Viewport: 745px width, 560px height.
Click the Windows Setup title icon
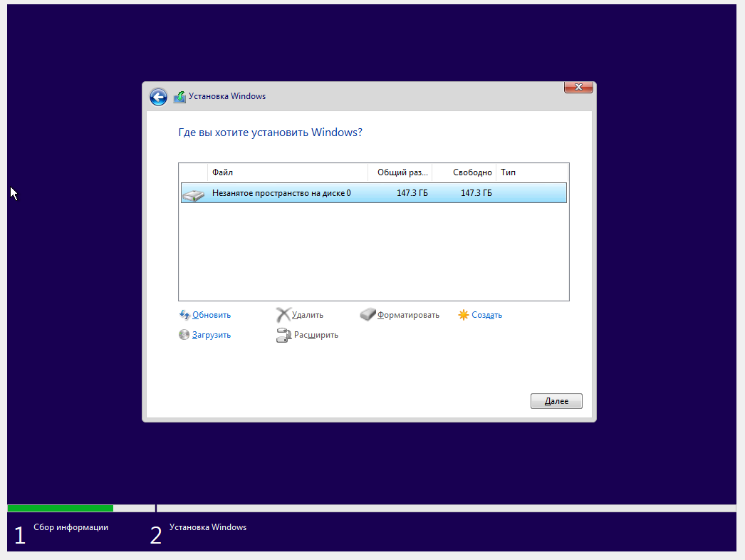(x=179, y=96)
